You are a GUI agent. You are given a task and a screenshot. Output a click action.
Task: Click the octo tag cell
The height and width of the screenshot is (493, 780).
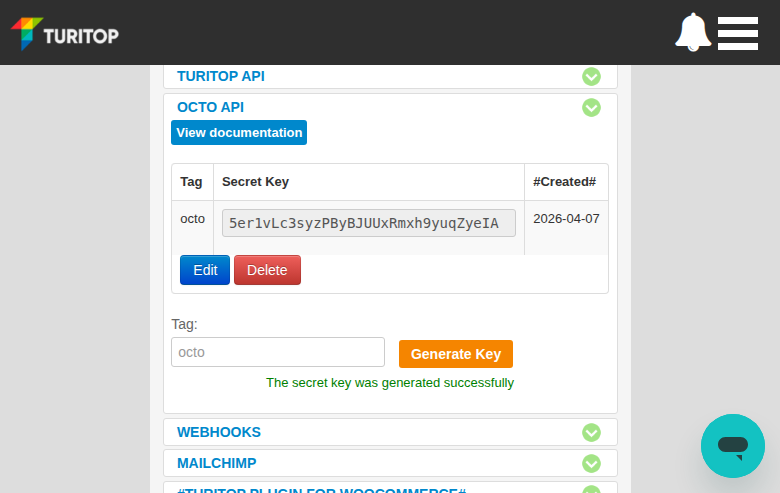click(x=193, y=218)
